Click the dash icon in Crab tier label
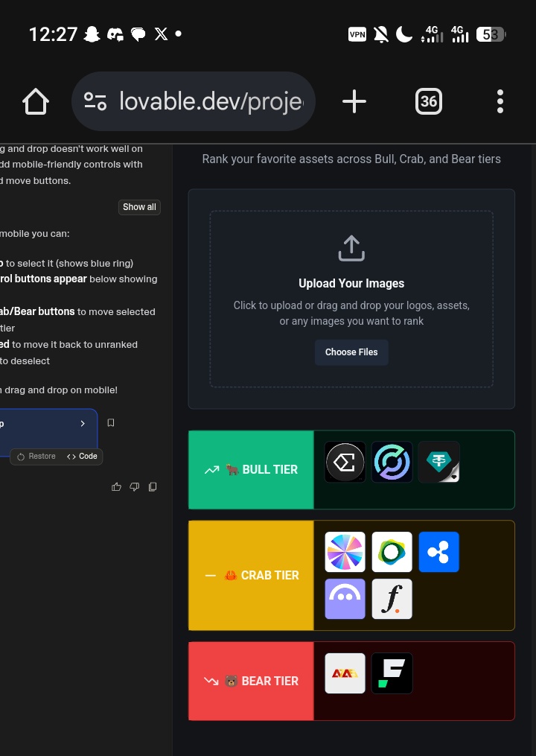Viewport: 536px width, 756px height. pyautogui.click(x=210, y=575)
